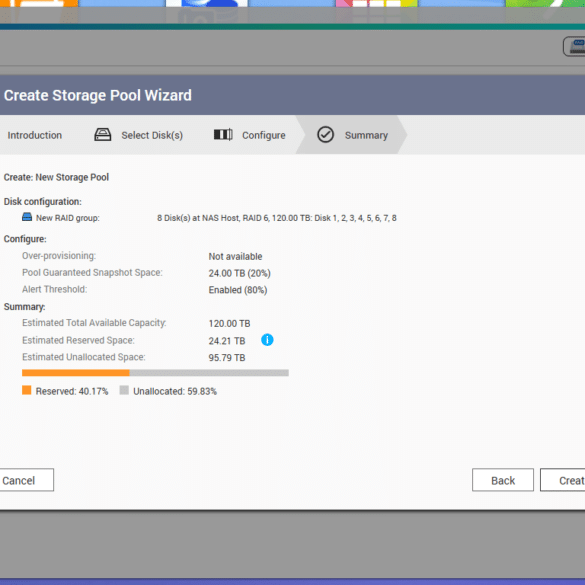Go to the Select Disk(s) step label
This screenshot has width=585, height=585.
click(152, 135)
